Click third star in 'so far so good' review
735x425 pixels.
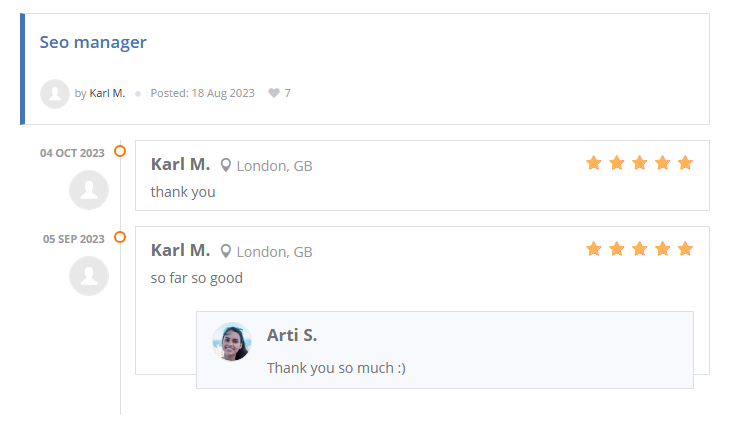(639, 249)
